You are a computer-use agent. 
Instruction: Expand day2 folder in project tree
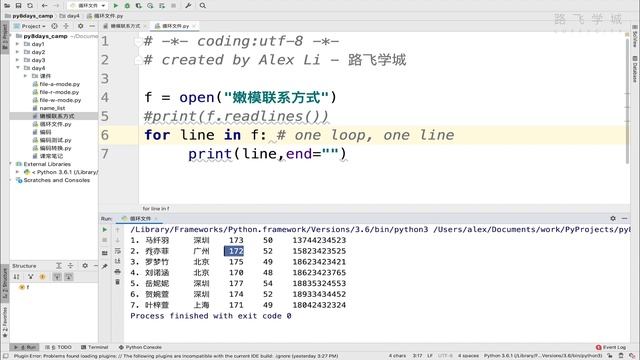point(18,52)
